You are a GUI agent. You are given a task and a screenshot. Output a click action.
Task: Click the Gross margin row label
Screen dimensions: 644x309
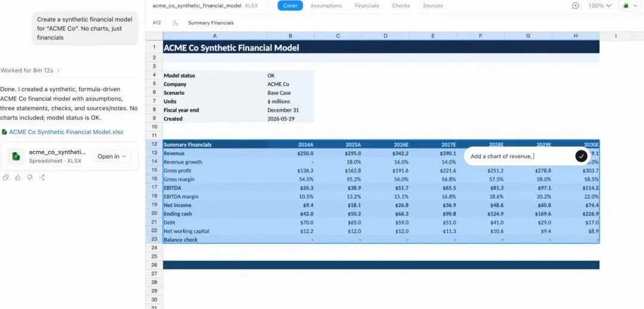pyautogui.click(x=215, y=179)
